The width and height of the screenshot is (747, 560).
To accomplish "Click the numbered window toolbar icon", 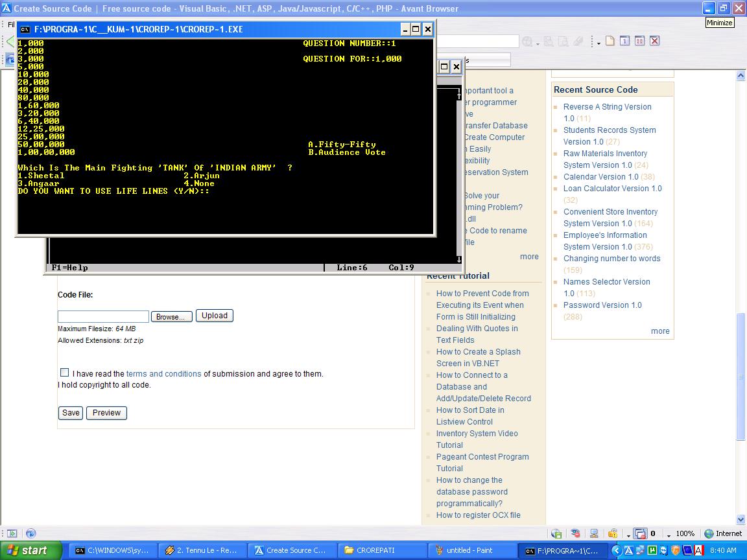I will click(x=624, y=41).
